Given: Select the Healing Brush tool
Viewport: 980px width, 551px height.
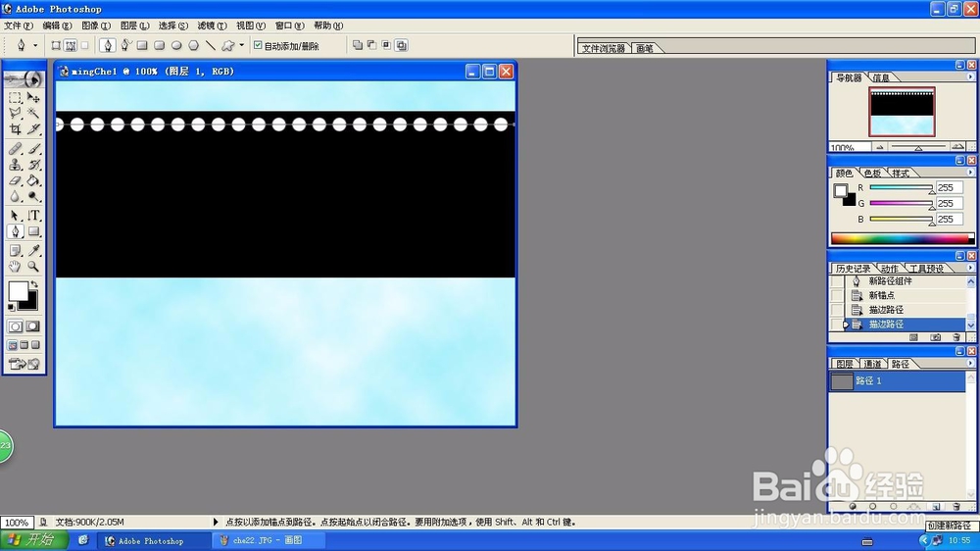Looking at the screenshot, I should pos(15,149).
